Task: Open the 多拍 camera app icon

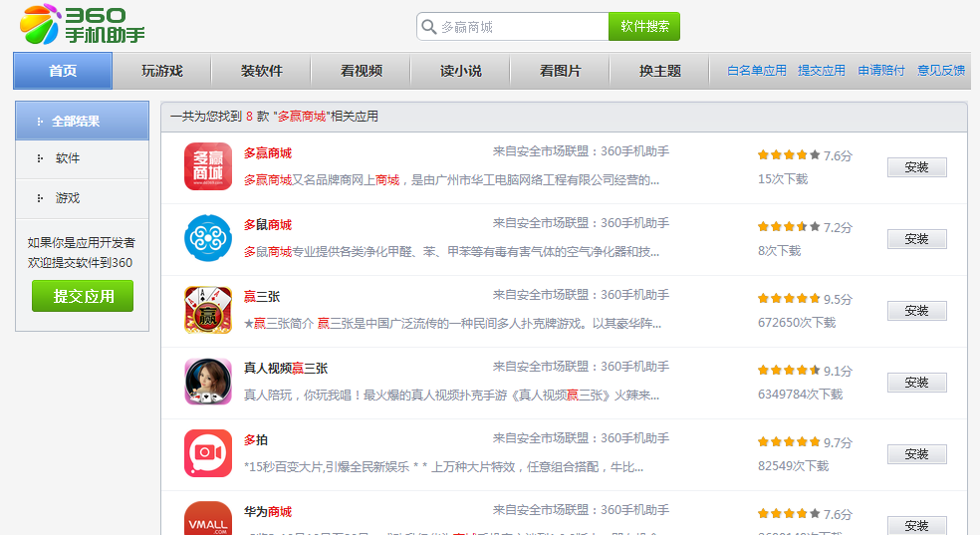Action: point(208,453)
